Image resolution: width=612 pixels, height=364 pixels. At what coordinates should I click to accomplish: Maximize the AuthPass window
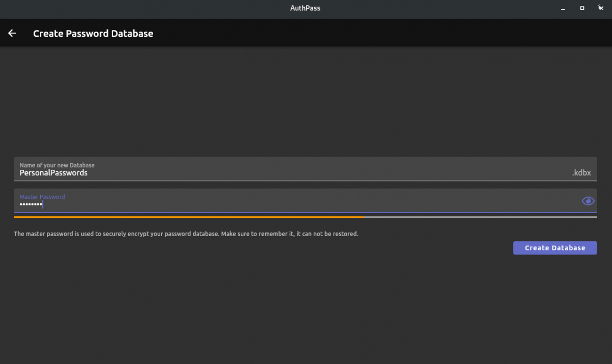[x=582, y=8]
